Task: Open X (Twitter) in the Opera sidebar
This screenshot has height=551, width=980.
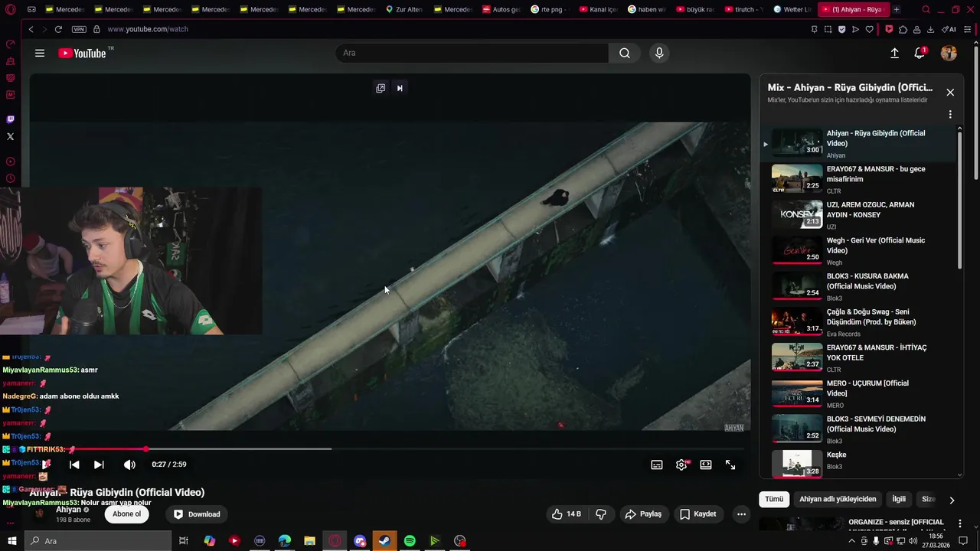Action: pos(10,136)
